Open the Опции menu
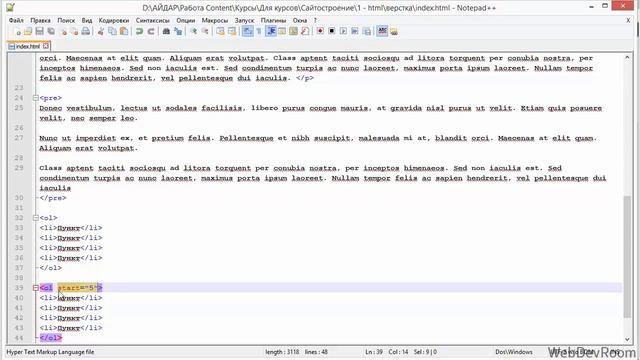 (186, 20)
